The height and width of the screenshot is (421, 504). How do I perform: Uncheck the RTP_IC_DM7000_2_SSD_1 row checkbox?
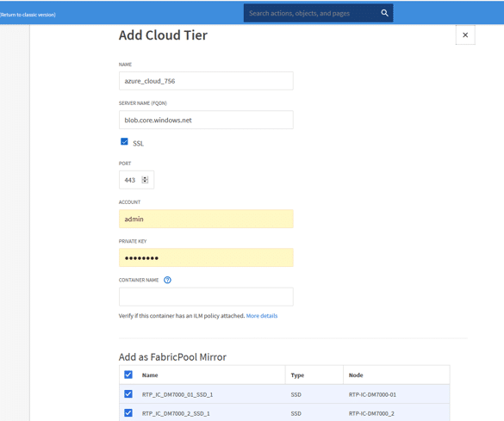[x=128, y=412]
